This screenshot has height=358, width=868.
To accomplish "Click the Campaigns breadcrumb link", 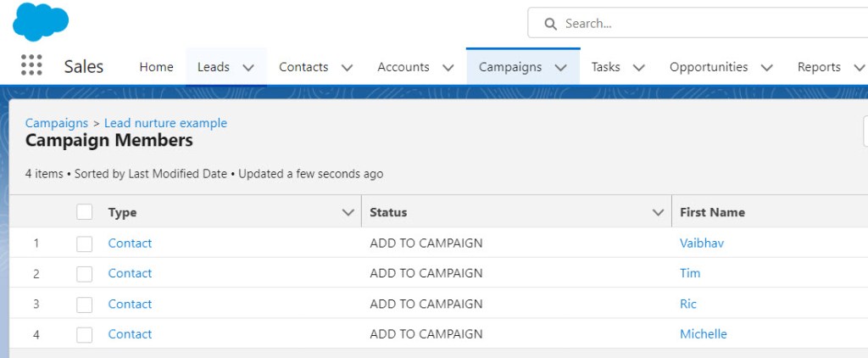I will (x=57, y=123).
